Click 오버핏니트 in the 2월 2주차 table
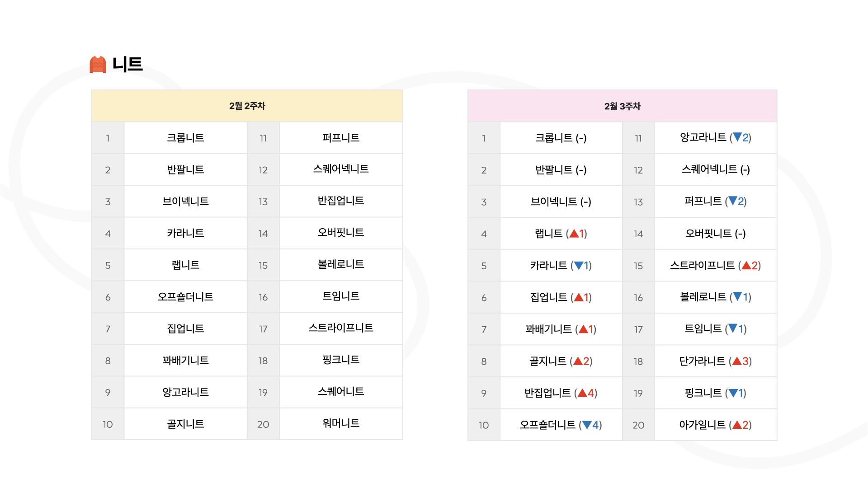 pos(341,232)
